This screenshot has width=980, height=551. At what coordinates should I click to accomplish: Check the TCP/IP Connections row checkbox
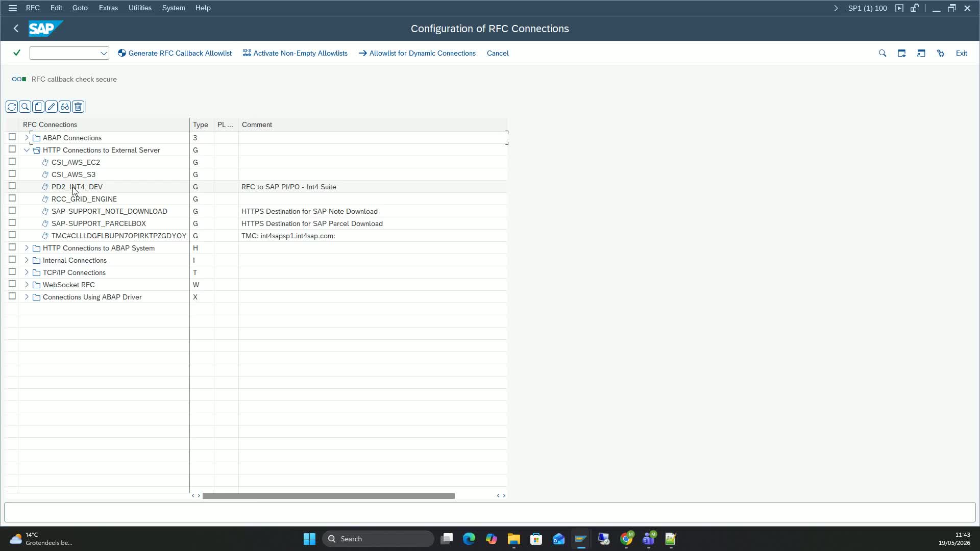click(12, 272)
